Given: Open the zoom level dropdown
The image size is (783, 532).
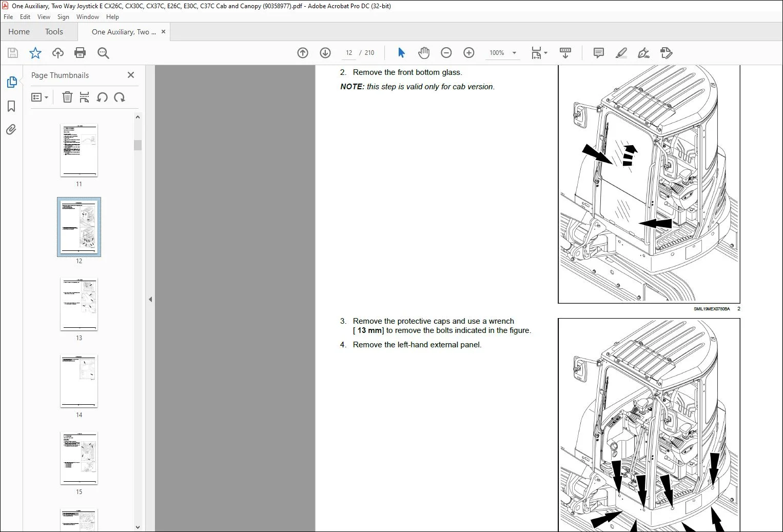Looking at the screenshot, I should click(x=514, y=53).
